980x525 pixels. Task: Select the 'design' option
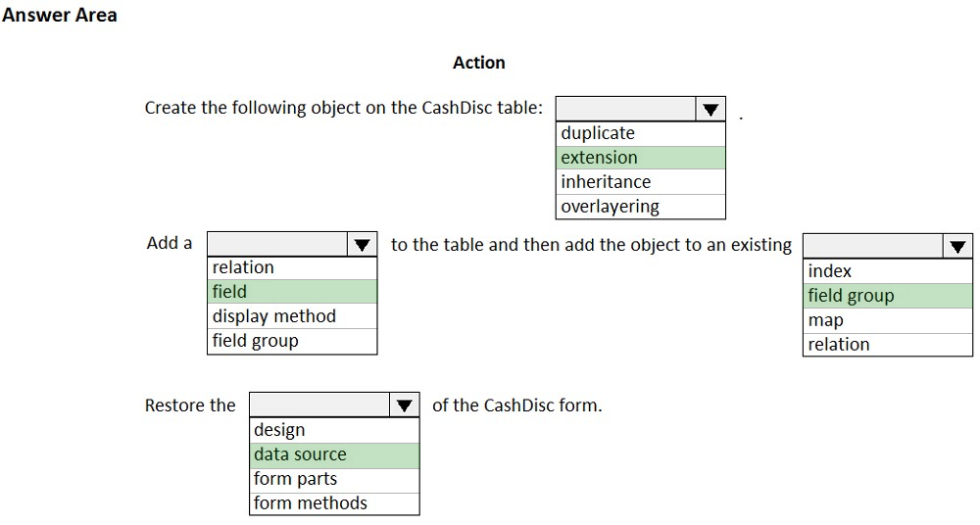[334, 430]
